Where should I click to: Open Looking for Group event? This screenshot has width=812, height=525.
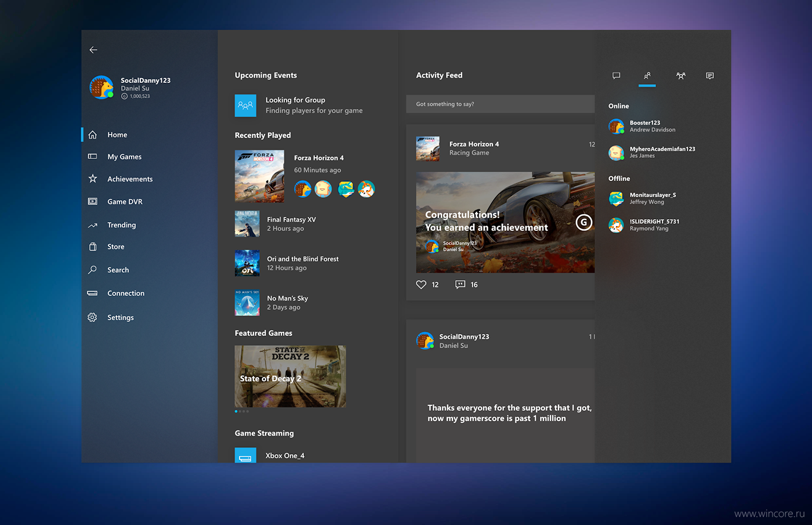pos(299,106)
